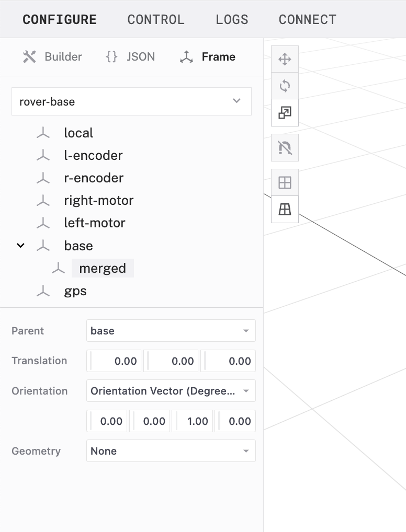406x532 pixels.
Task: Switch to perspective grid view
Action: [285, 210]
